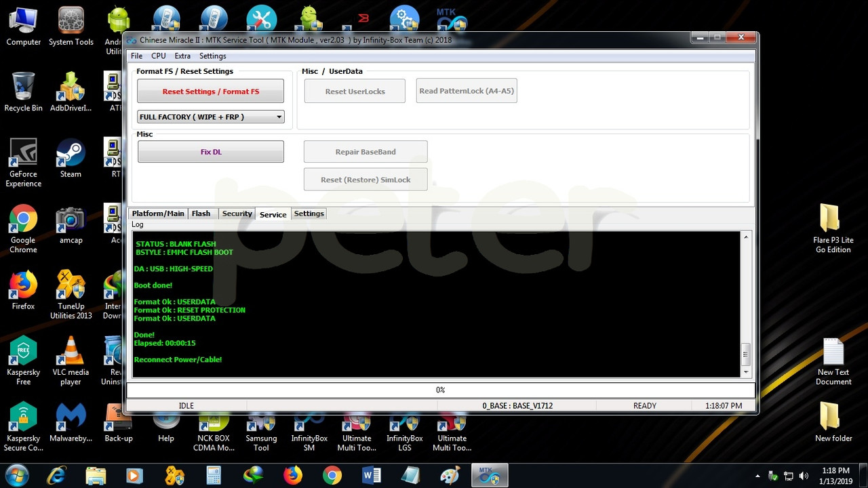The width and height of the screenshot is (868, 488).
Task: Open Calculator from the taskbar
Action: 214,476
